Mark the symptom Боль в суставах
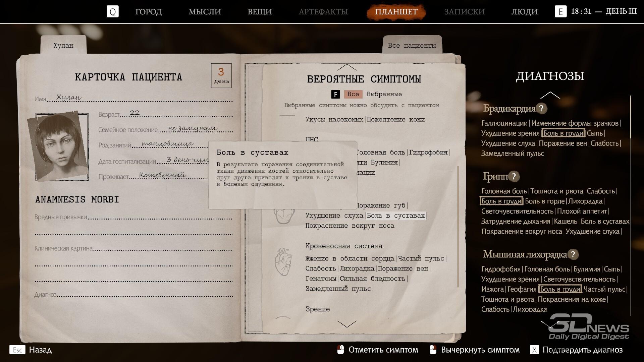The image size is (644, 362). (396, 216)
